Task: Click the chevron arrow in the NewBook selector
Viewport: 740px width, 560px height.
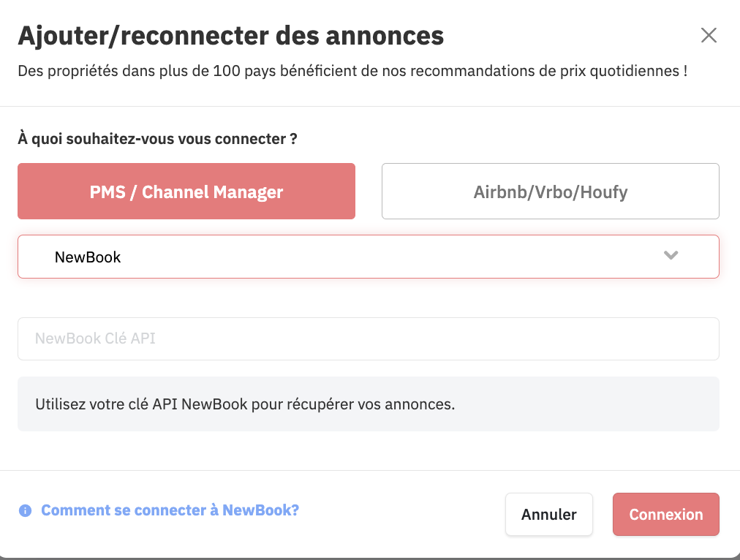Action: coord(671,256)
